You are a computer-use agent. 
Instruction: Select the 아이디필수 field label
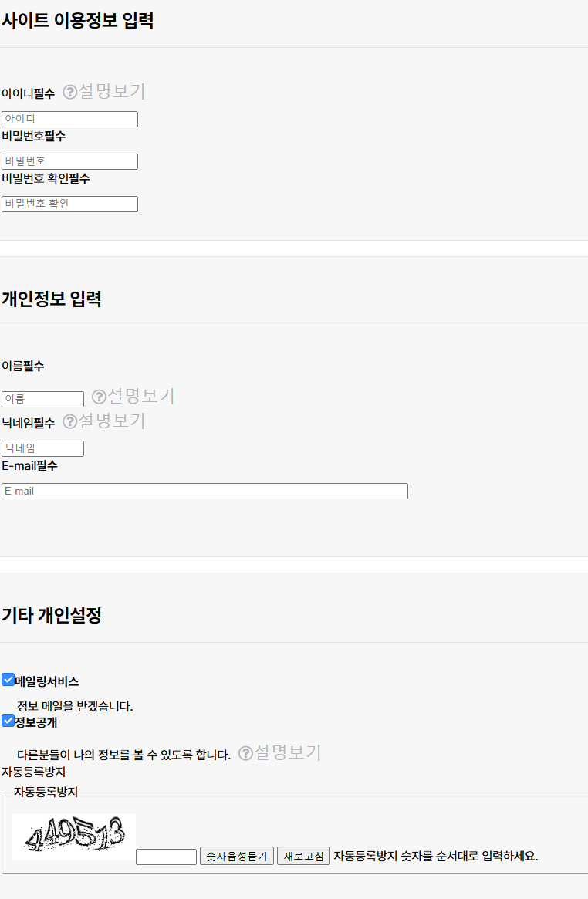click(x=28, y=93)
